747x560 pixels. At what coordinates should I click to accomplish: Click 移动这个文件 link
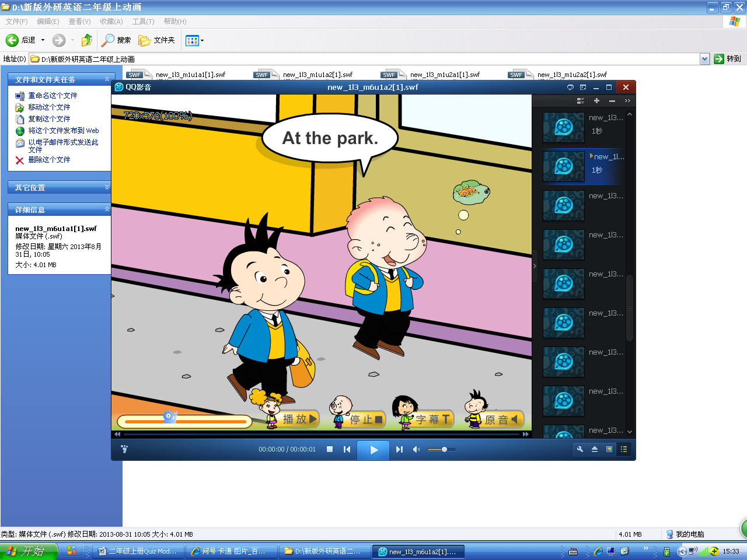pos(49,107)
